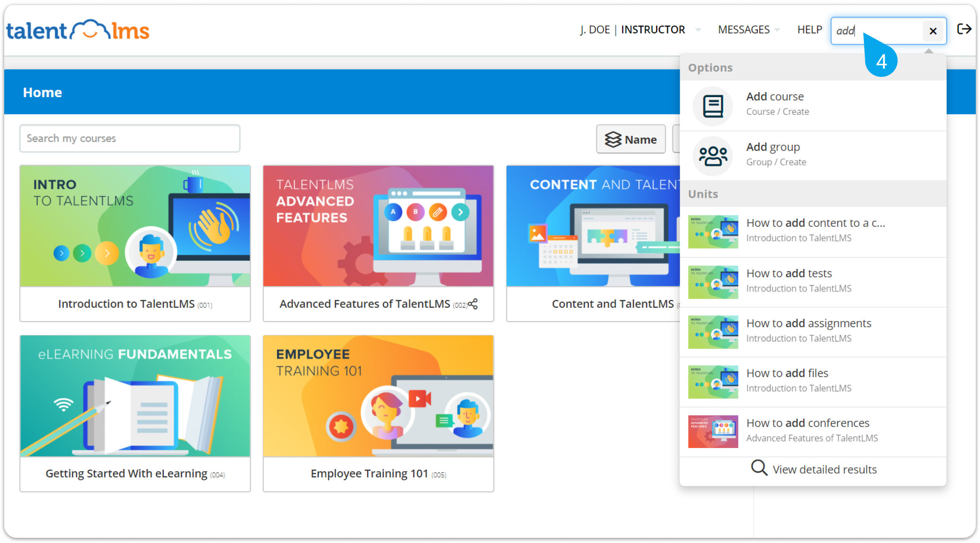Click 'Getting Started With eLearning' course title
Screen dimensions: 980x543
126,474
